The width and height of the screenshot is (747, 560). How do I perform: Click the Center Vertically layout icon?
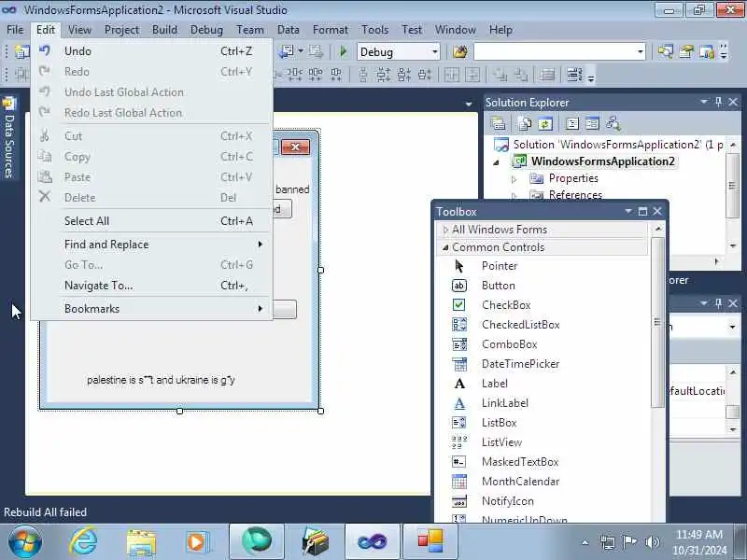[472, 75]
